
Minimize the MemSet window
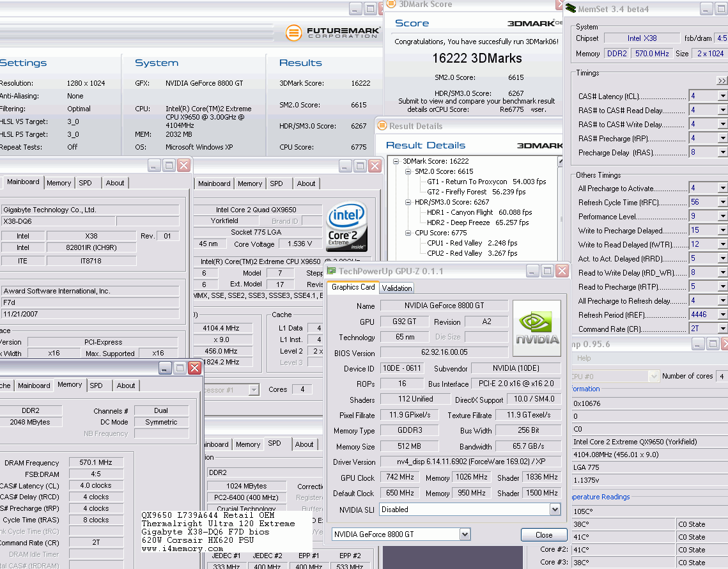tap(706, 9)
